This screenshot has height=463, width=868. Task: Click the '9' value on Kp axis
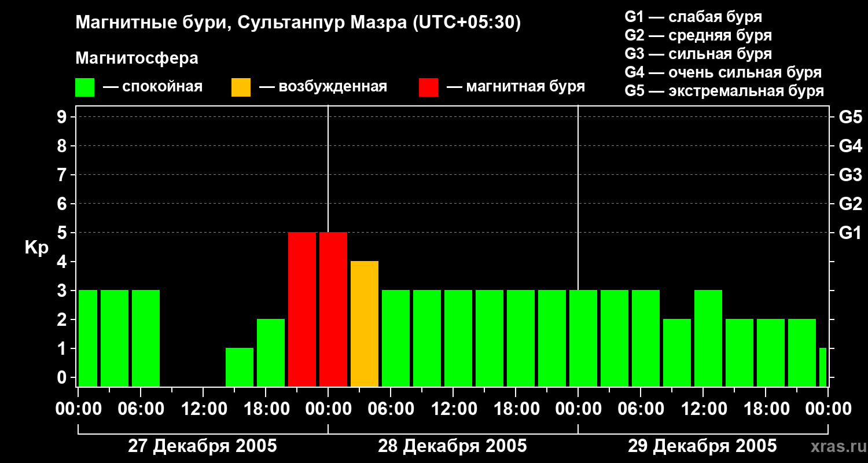coord(63,117)
